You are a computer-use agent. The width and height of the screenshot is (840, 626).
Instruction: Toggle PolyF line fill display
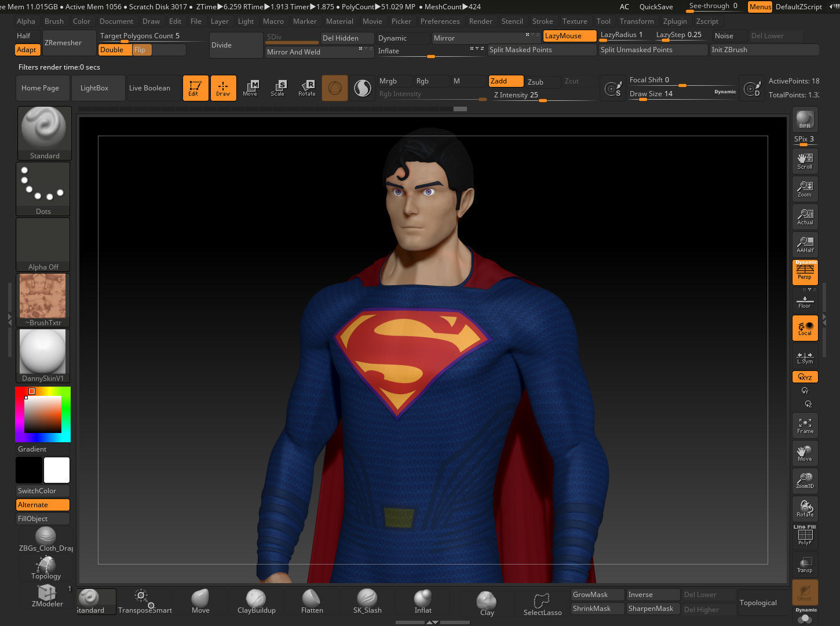[805, 537]
